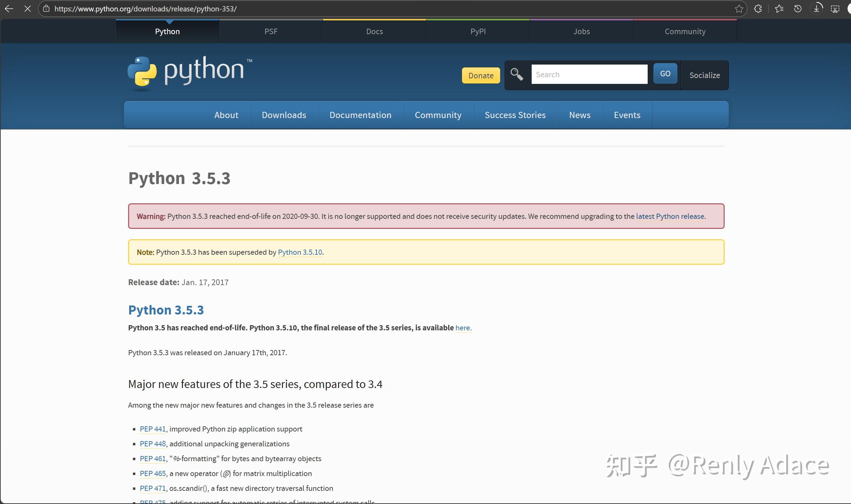Open the PEP 441 link
This screenshot has width=851, height=504.
pos(153,429)
